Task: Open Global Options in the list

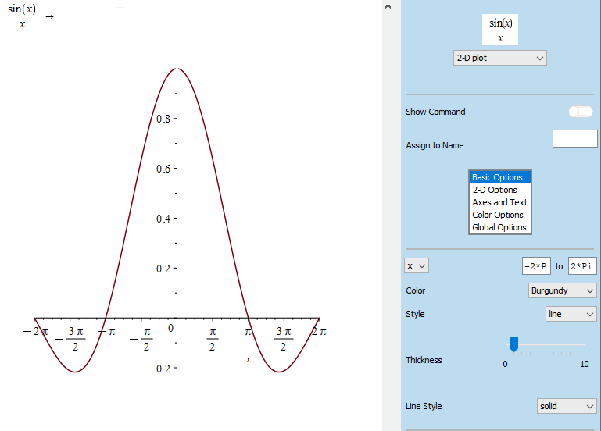Action: [x=501, y=228]
